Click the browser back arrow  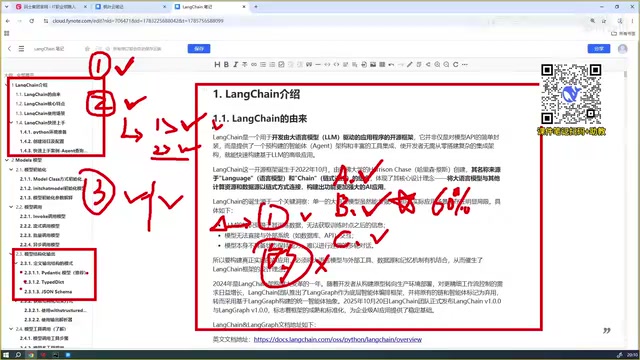(8, 21)
